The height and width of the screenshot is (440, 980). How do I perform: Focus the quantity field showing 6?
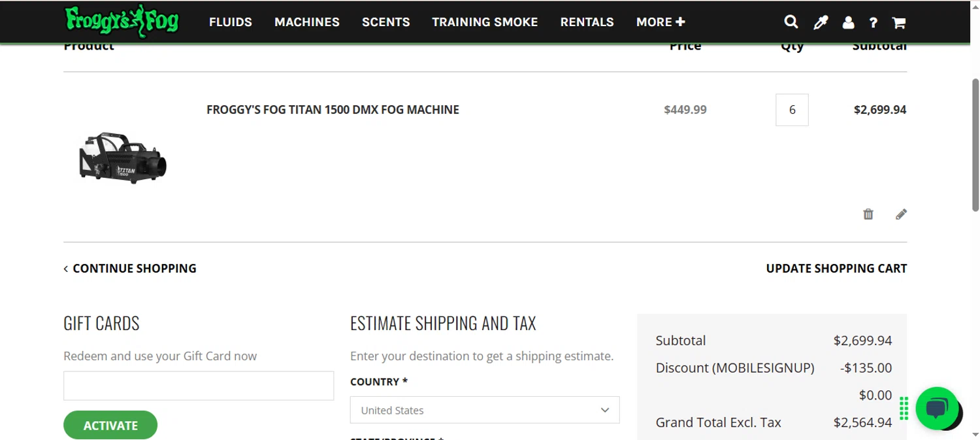(792, 110)
